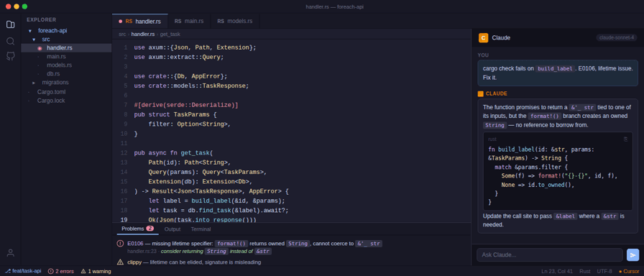Click the orange Claude logo icon
Screen dimensions: 644x276
484,38
